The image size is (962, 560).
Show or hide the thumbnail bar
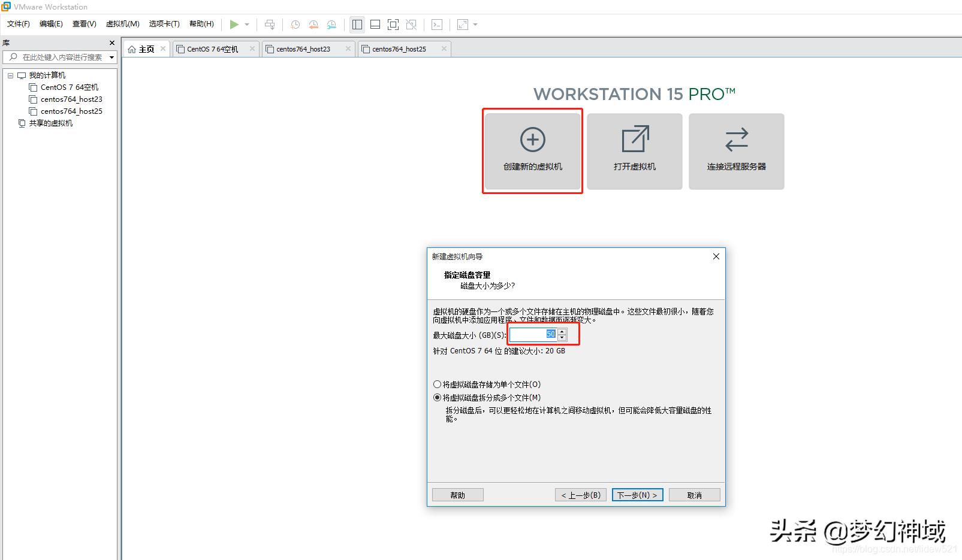375,25
